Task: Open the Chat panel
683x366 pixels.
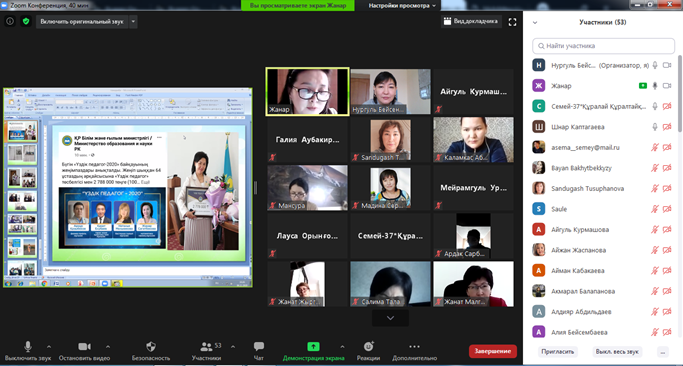Action: point(259,347)
